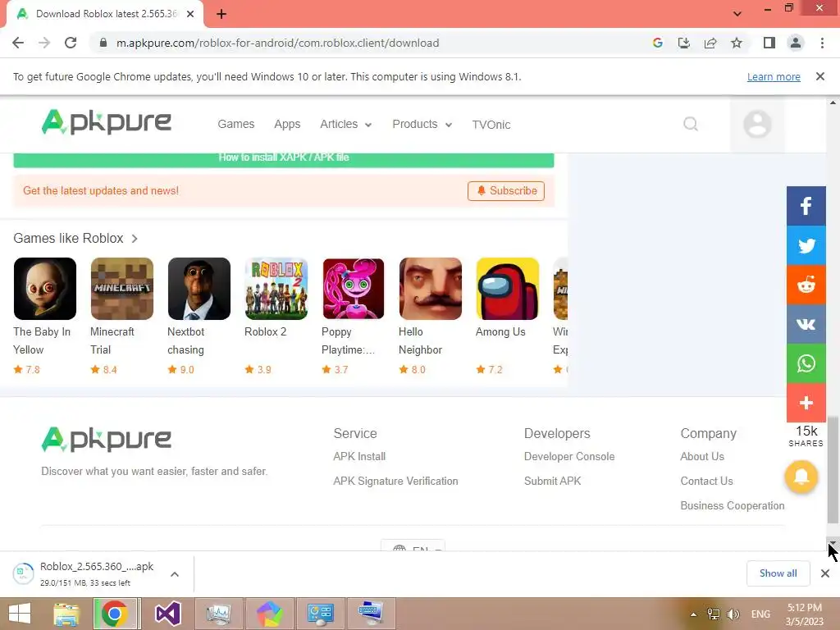The image size is (840, 630).
Task: Show hidden system tray icons
Action: [x=693, y=614]
